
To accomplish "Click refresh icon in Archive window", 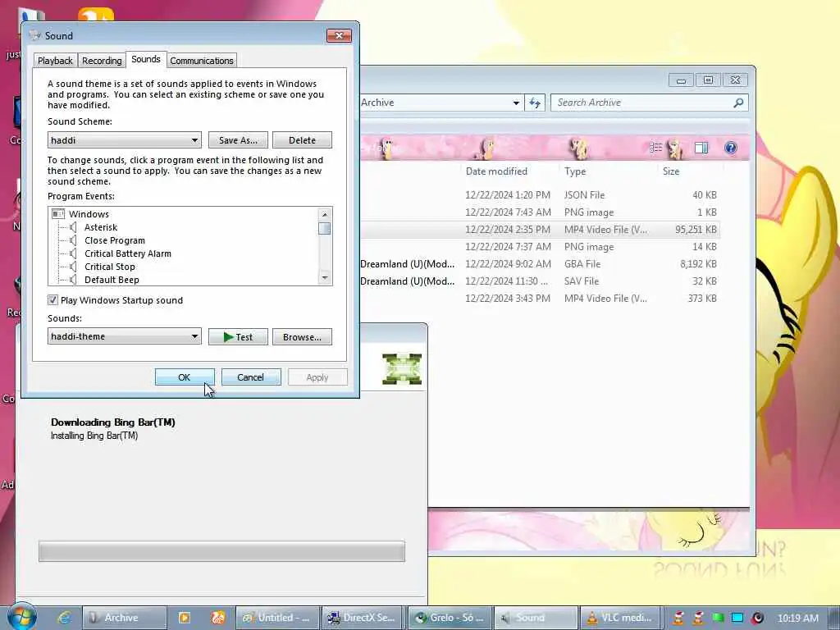I will pos(535,103).
